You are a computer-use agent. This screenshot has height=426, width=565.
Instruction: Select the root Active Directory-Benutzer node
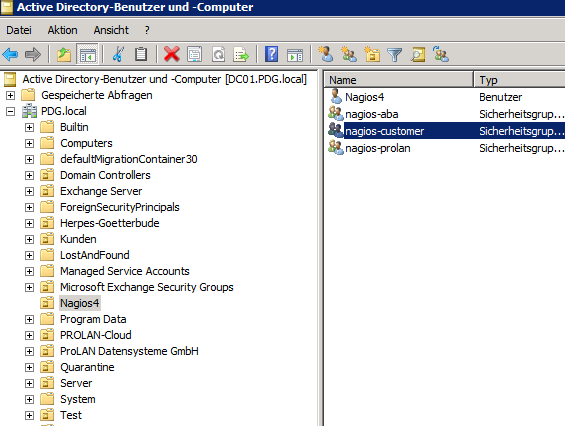pyautogui.click(x=165, y=79)
